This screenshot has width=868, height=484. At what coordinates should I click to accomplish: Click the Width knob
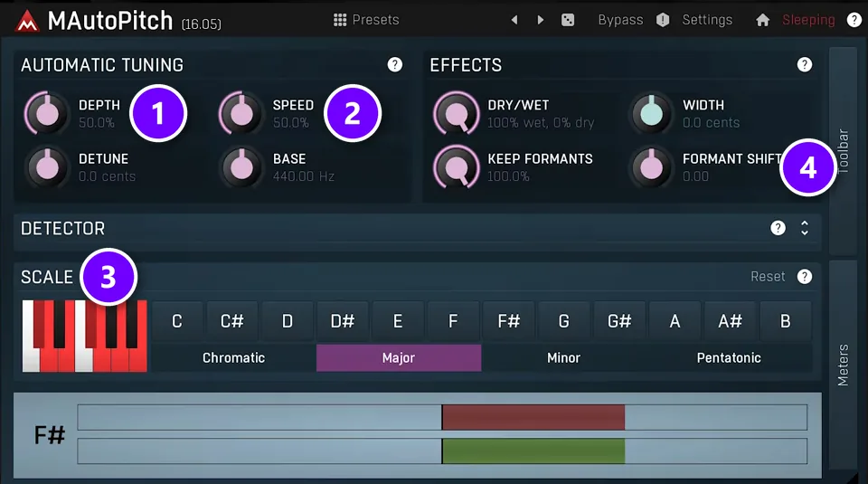(652, 113)
